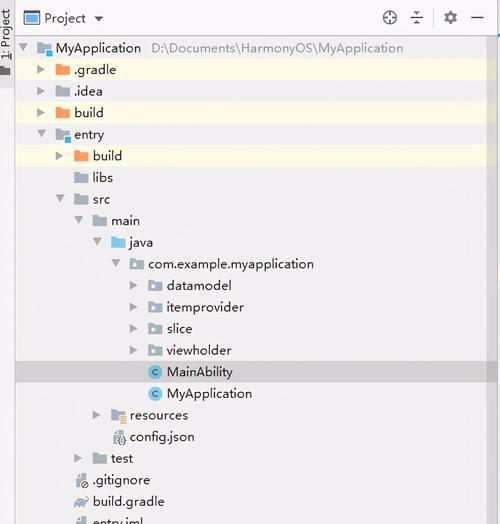This screenshot has width=500, height=524.
Task: Click the .gitignore file icon
Action: pyautogui.click(x=82, y=480)
